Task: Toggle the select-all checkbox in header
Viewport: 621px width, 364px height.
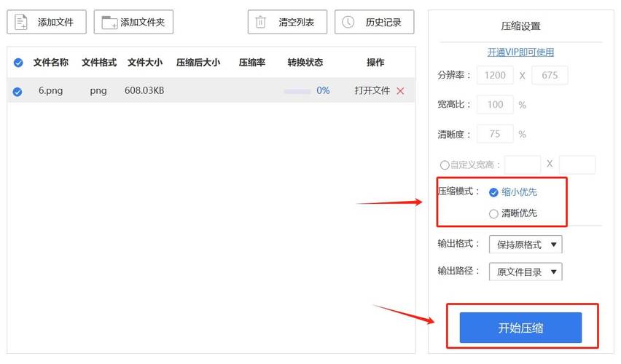Action: pyautogui.click(x=18, y=63)
